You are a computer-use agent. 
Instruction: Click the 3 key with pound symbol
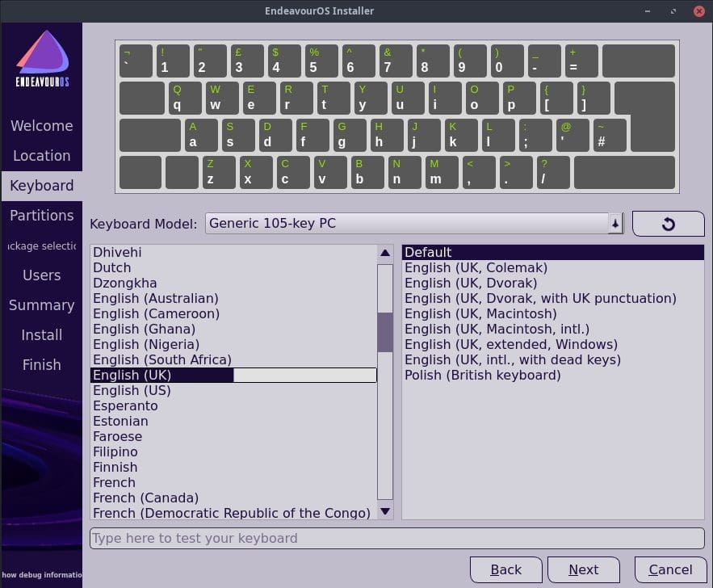[247, 61]
